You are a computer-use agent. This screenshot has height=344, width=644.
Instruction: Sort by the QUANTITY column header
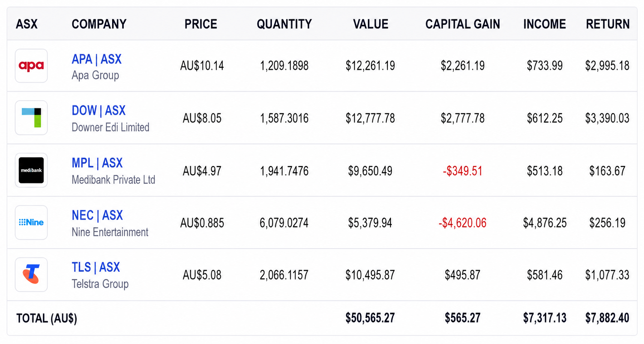coord(284,24)
